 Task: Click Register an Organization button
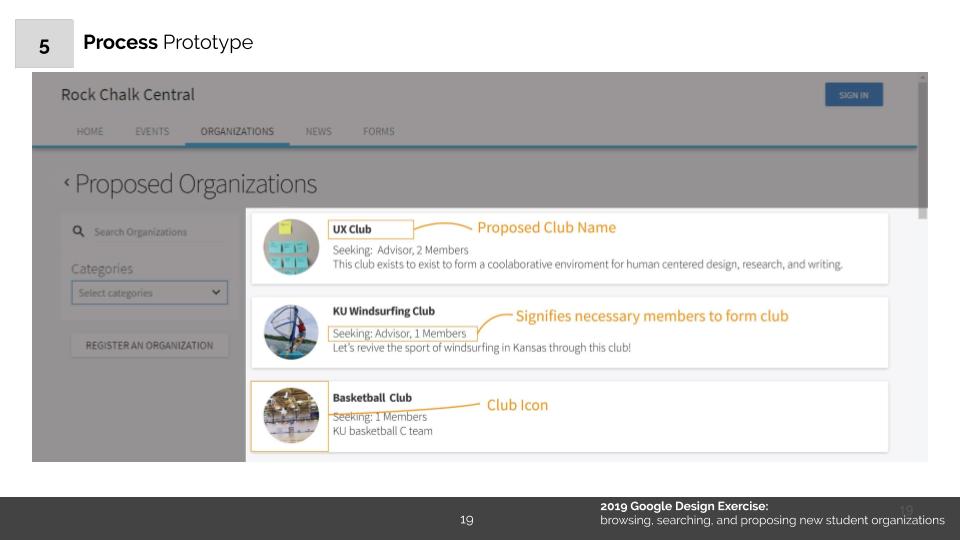pos(149,345)
